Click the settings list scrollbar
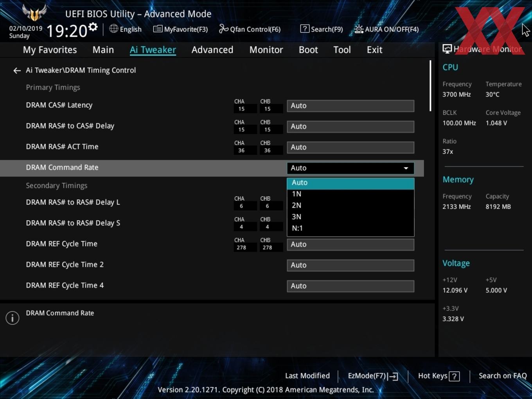532x399 pixels. click(430, 86)
